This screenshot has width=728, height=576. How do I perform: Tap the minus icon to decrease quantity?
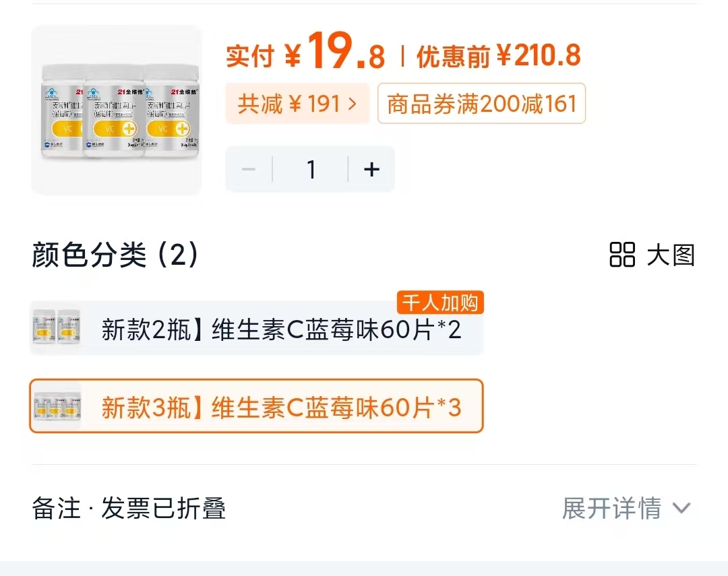(248, 169)
